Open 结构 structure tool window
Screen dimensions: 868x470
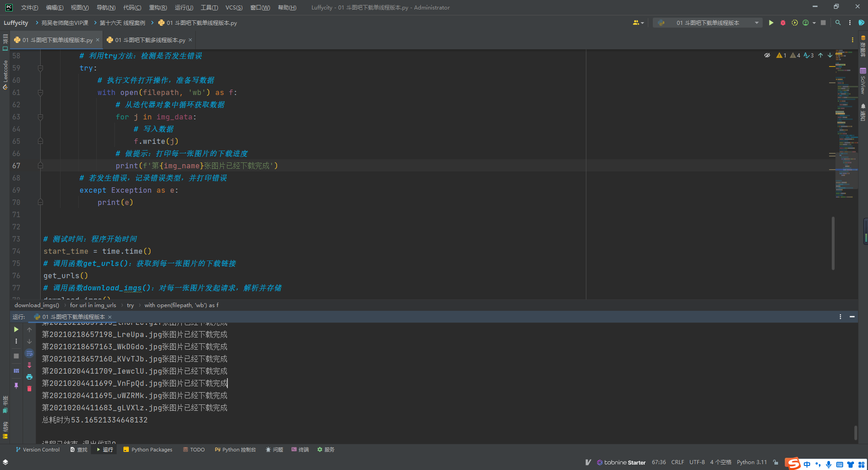pos(5,430)
